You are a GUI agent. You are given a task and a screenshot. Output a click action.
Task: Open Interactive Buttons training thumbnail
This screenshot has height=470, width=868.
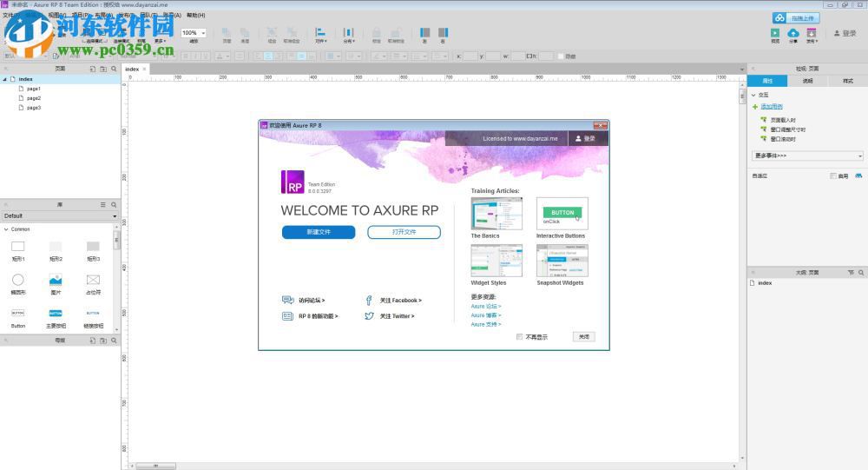coord(562,214)
